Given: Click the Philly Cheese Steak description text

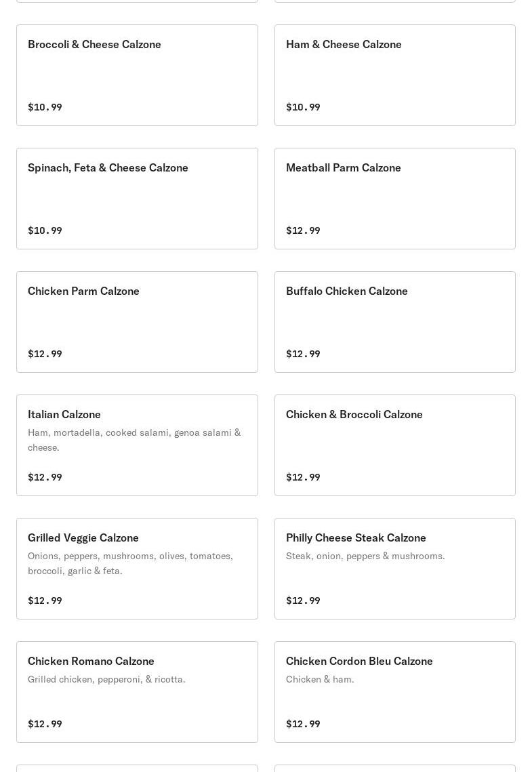Looking at the screenshot, I should (x=365, y=556).
